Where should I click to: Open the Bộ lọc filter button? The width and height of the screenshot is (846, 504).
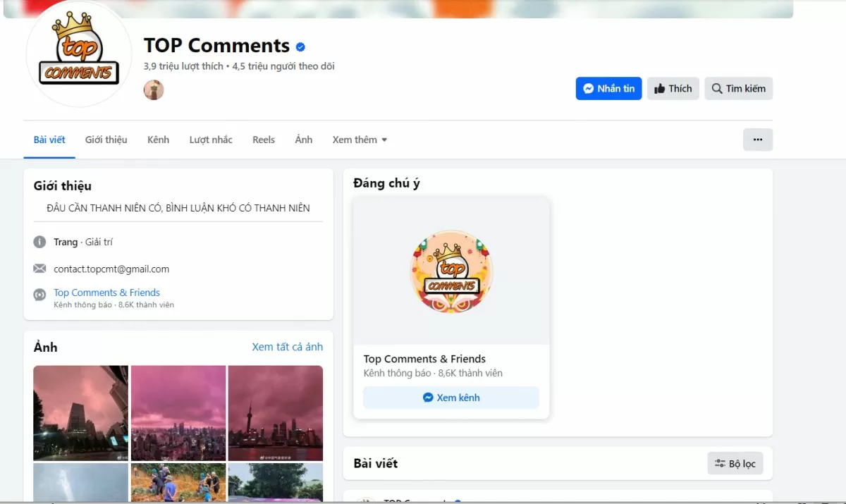pos(735,464)
